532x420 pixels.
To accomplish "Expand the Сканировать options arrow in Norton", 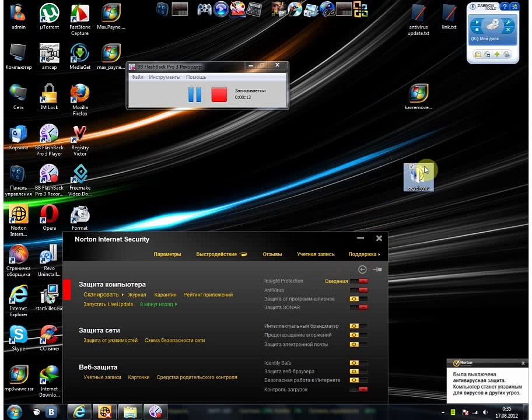I will click(x=123, y=295).
